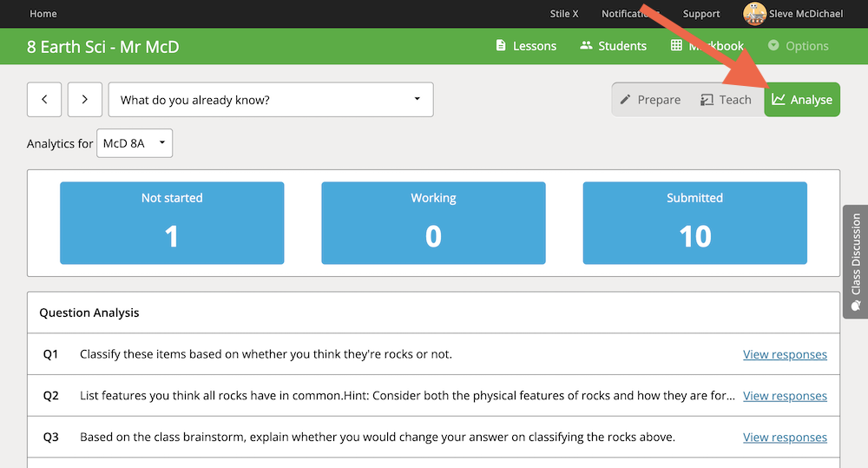
Task: Go to the next lesson arrow
Action: [x=85, y=100]
